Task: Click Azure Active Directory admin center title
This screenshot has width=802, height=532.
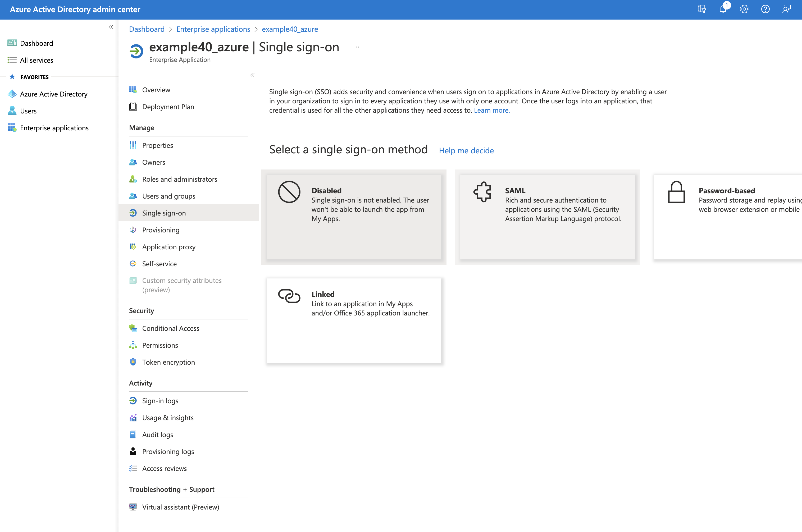Action: 75,10
